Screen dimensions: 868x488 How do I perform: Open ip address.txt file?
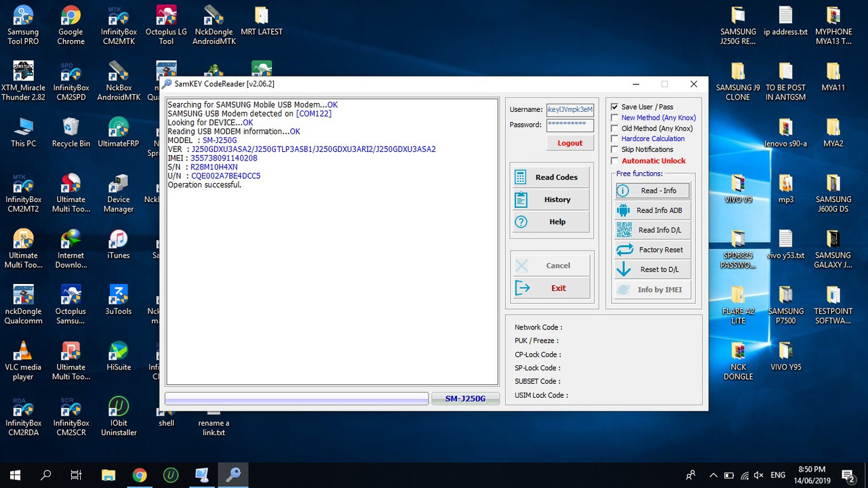(785, 21)
